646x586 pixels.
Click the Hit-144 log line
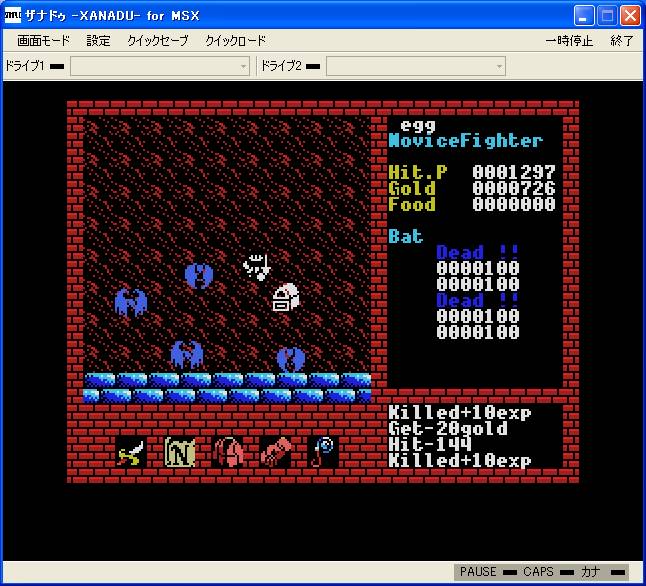(x=430, y=445)
